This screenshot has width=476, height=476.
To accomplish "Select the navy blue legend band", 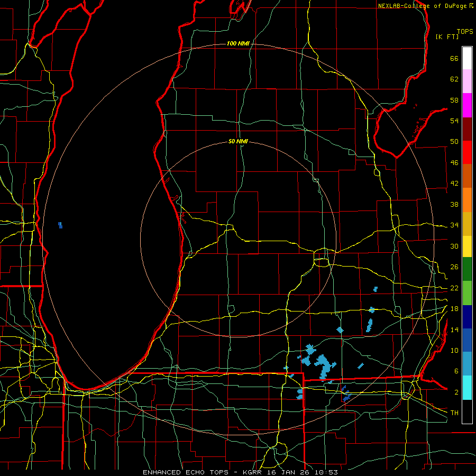I will click(467, 317).
